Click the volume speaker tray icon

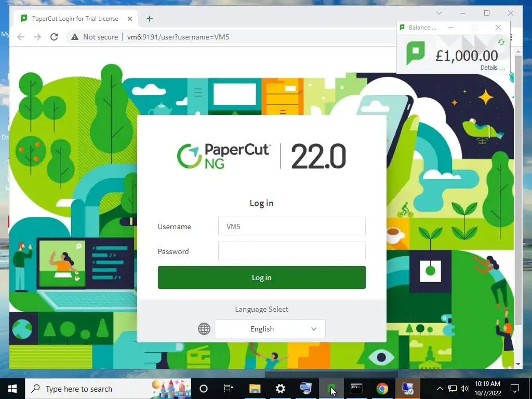(x=464, y=389)
